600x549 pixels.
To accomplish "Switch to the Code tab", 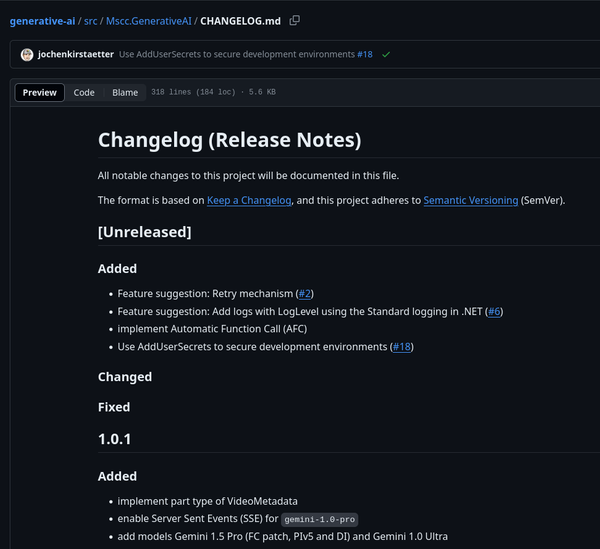I will [x=84, y=93].
